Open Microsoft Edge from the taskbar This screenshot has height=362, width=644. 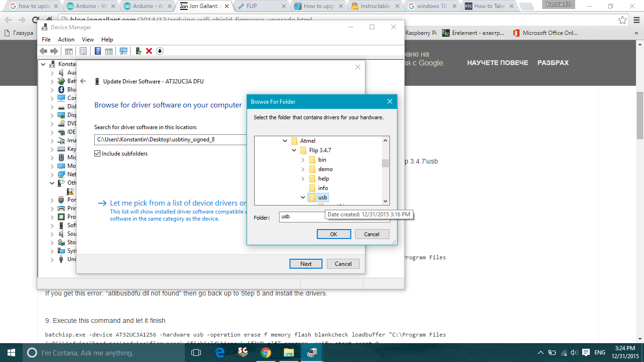point(219,352)
